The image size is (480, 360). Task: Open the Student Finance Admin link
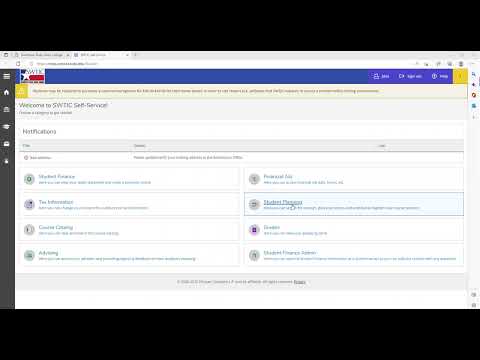[x=290, y=253]
